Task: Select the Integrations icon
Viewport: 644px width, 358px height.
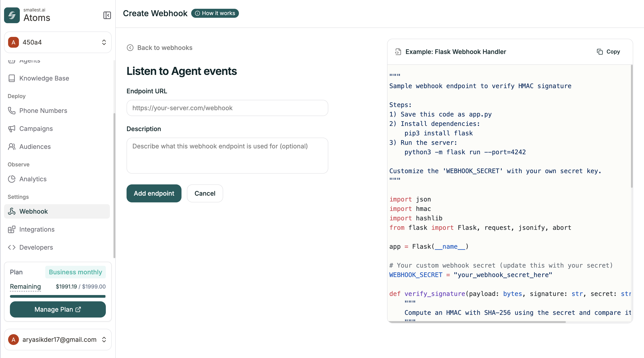Action: click(12, 229)
